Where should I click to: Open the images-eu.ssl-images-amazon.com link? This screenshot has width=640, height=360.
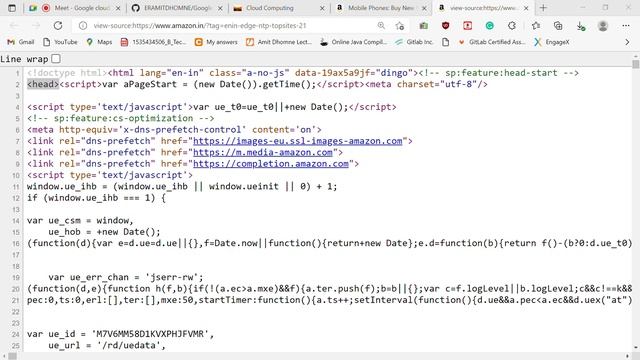pyautogui.click(x=298, y=141)
